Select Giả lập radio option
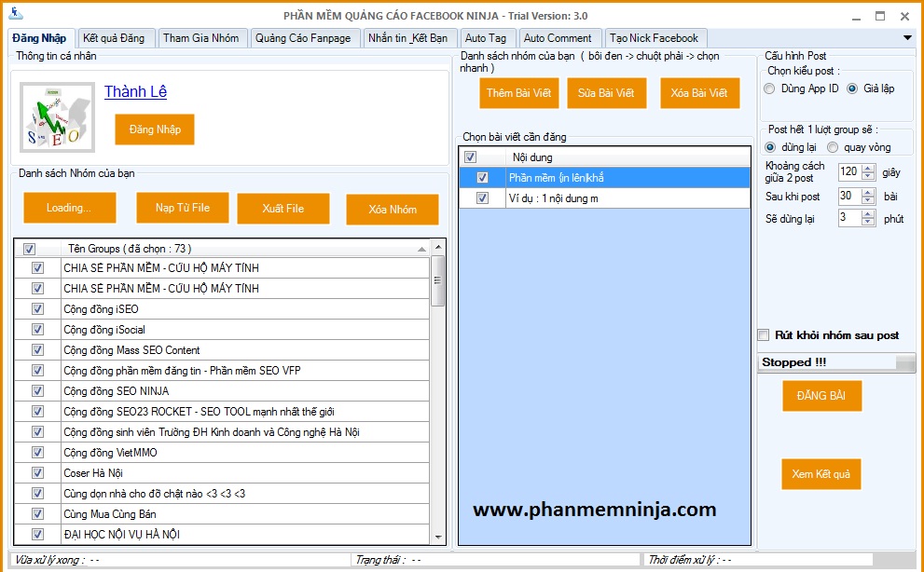Screen dimensions: 924x572 point(852,89)
